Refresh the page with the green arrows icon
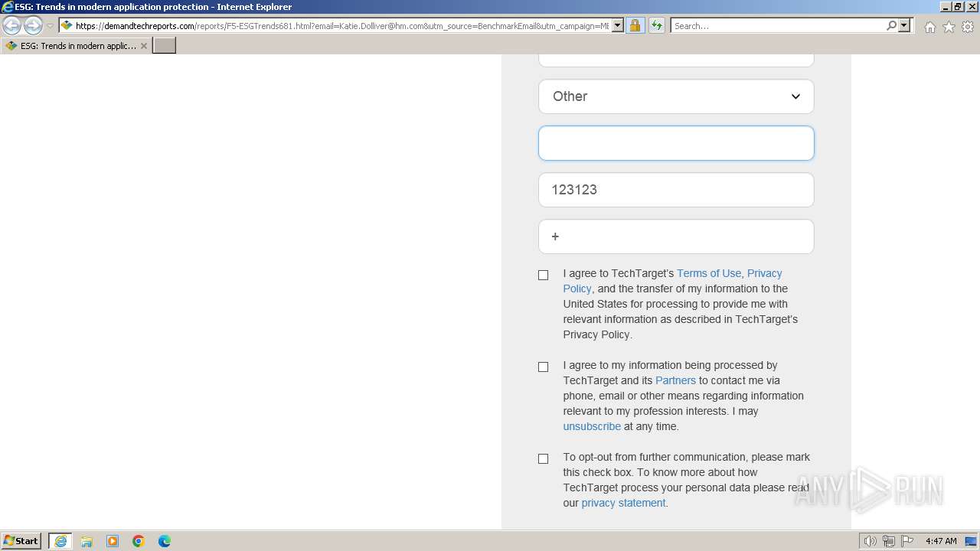Viewport: 980px width, 551px height. [656, 26]
